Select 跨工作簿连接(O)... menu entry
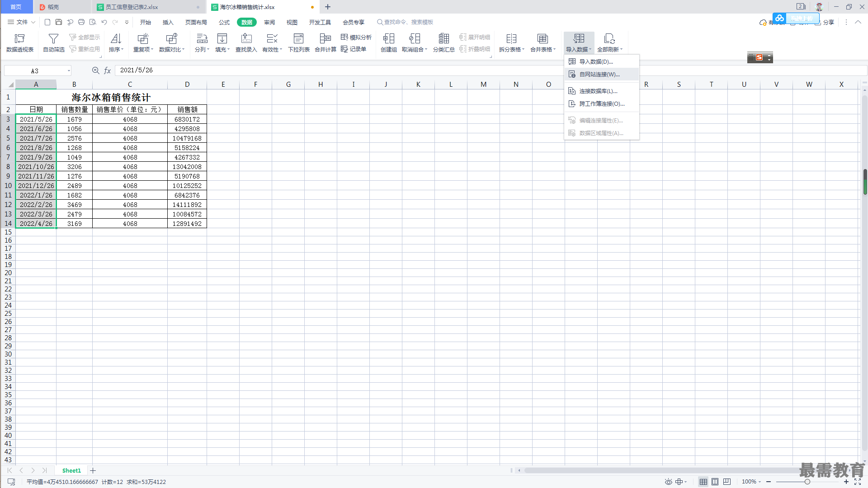 (602, 104)
